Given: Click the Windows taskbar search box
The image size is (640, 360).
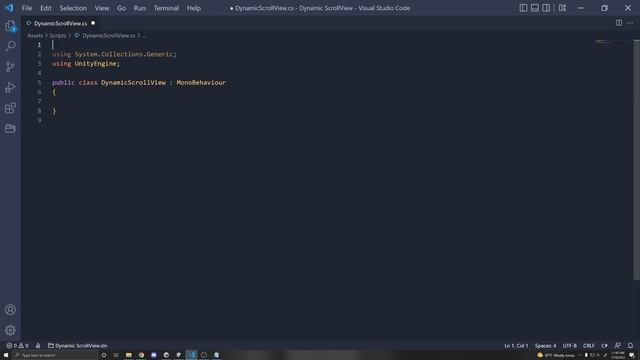Looking at the screenshot, I should (55, 355).
